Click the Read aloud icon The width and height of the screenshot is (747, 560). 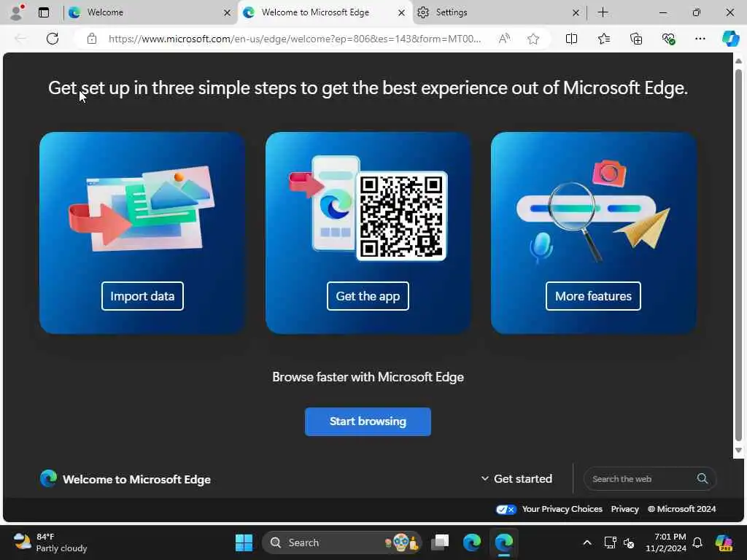[504, 39]
